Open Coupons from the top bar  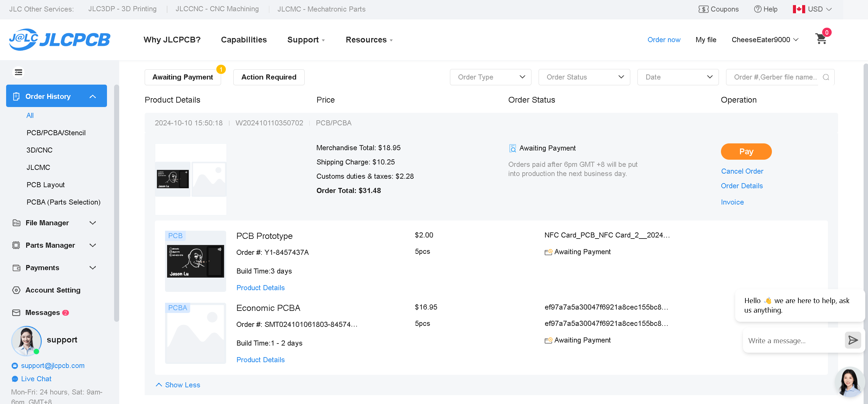(x=719, y=9)
